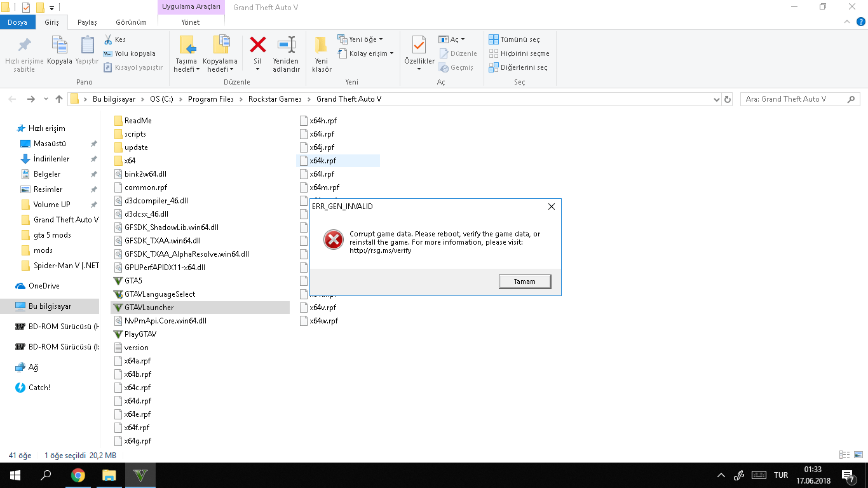Switch to details view layout icon
Screen dimensions: 868x488
pos(844,455)
